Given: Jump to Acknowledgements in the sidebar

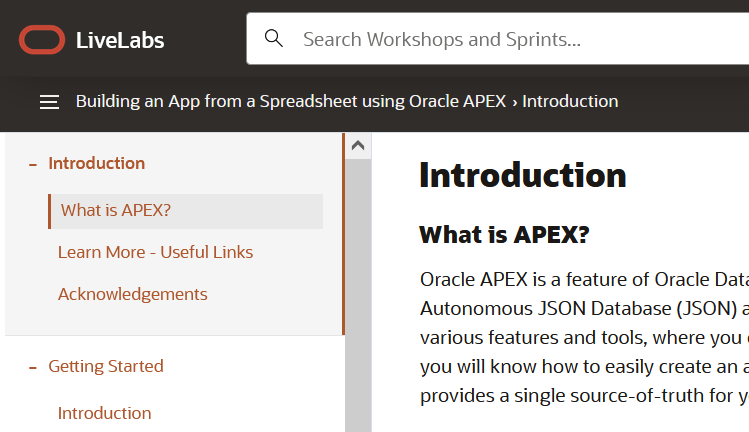Looking at the screenshot, I should (133, 294).
